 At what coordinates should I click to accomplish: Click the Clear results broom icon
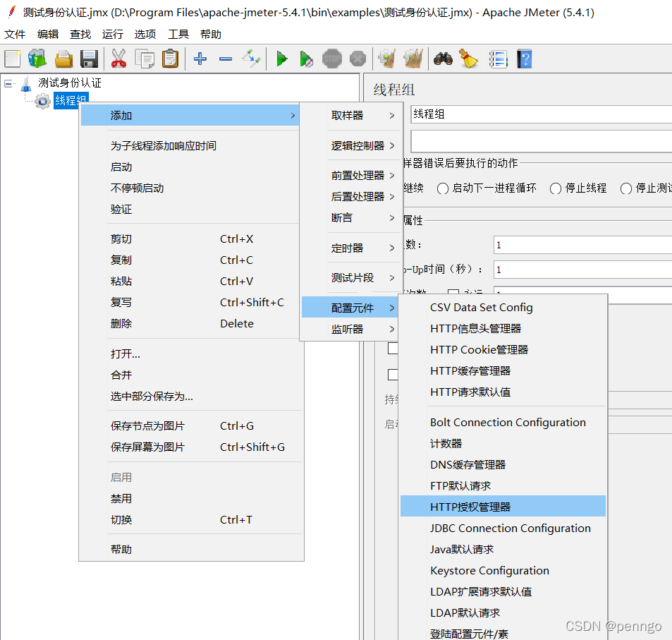(x=387, y=59)
